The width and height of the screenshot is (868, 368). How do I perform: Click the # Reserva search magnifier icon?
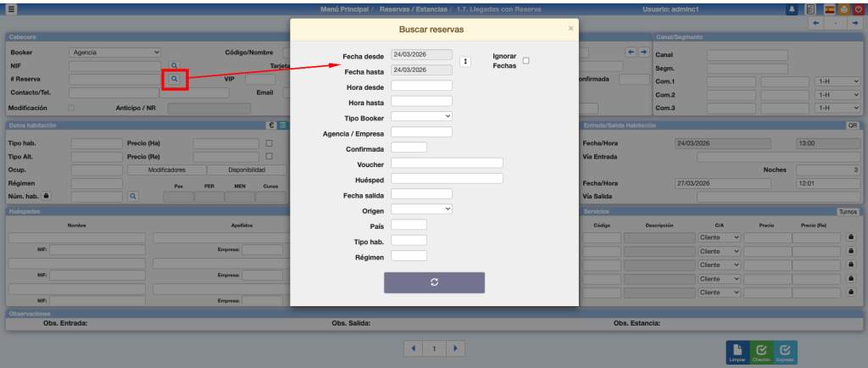click(174, 79)
